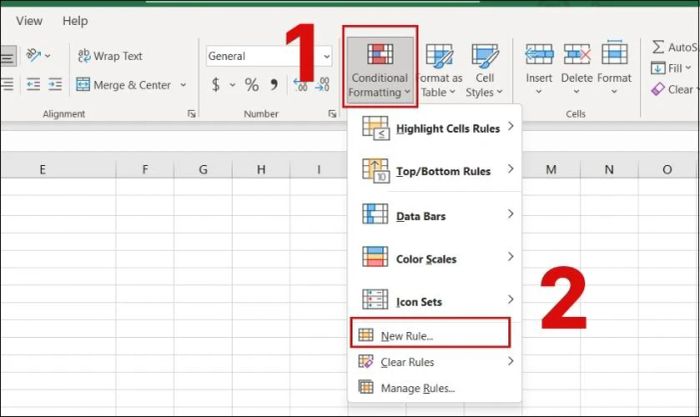Click the Clear eraser icon
700x417 pixels.
point(658,89)
